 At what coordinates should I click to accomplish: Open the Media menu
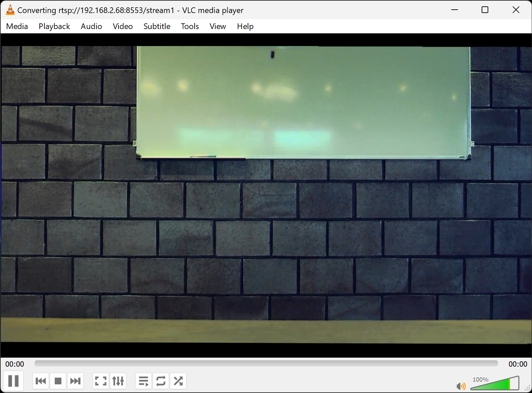coord(17,26)
